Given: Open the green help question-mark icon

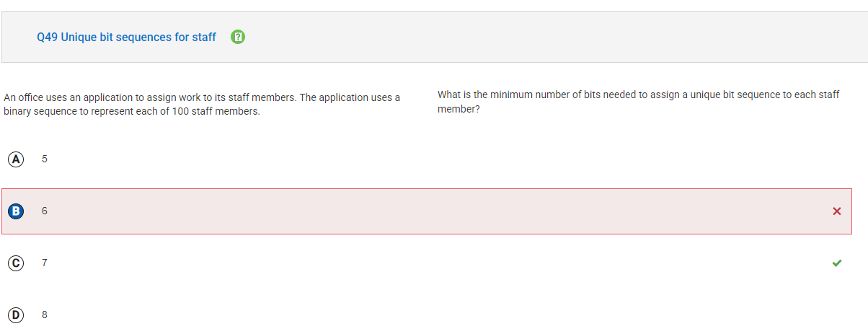Looking at the screenshot, I should [238, 37].
